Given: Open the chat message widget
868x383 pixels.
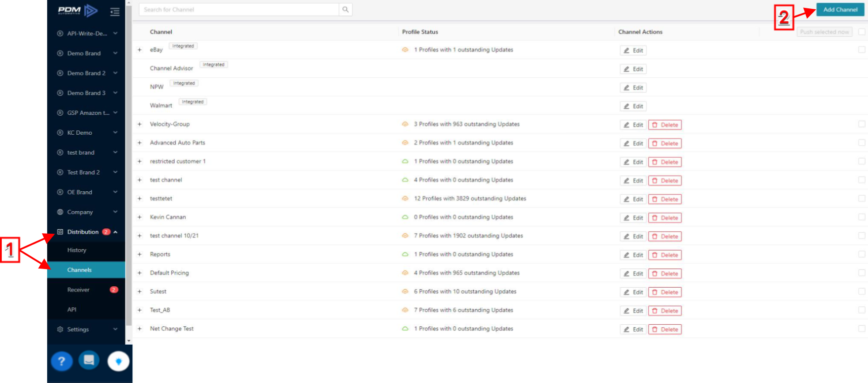Looking at the screenshot, I should [89, 360].
